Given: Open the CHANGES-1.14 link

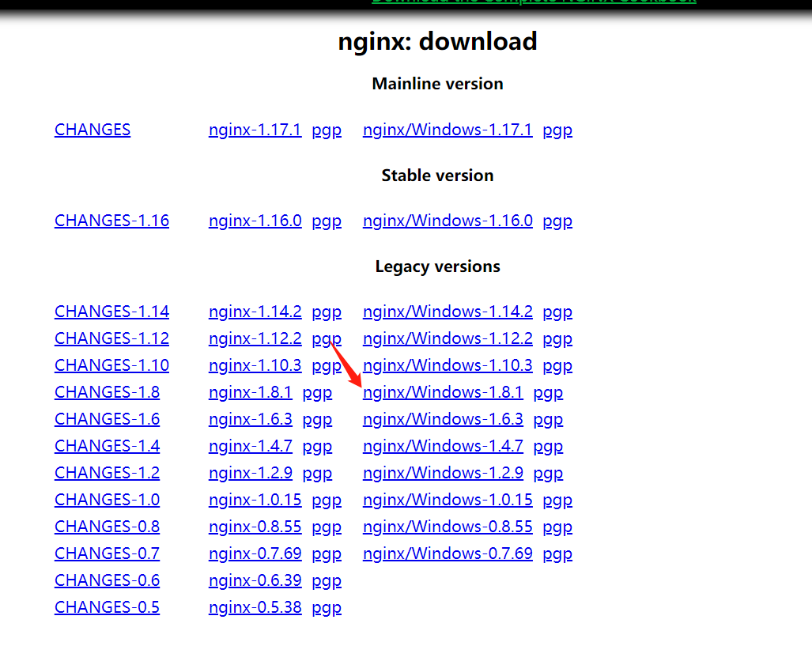Looking at the screenshot, I should coord(111,312).
